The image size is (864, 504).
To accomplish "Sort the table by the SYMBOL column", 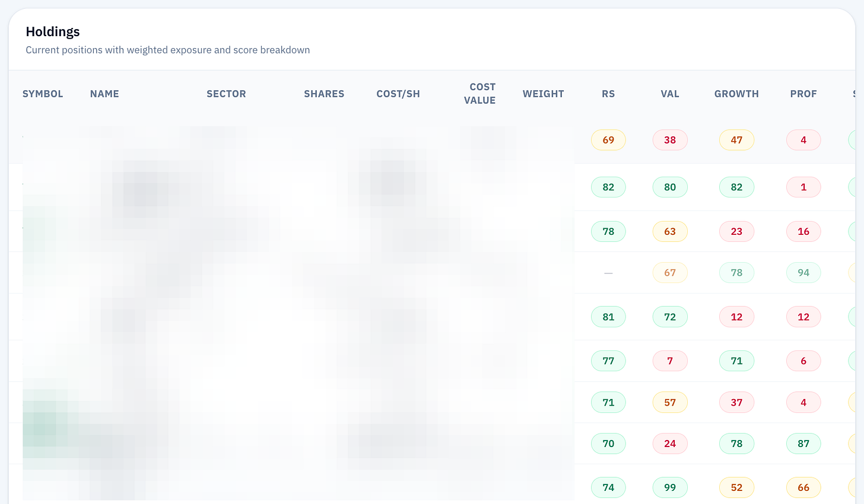I will [x=43, y=94].
